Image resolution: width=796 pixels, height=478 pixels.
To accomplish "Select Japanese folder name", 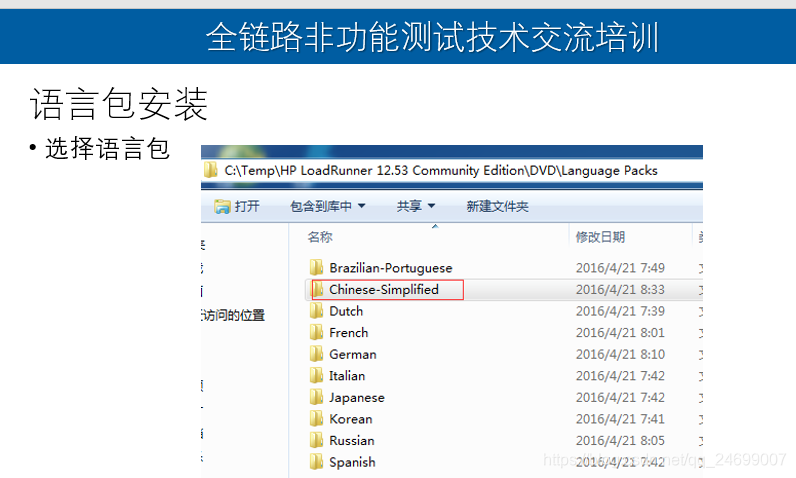I will pyautogui.click(x=357, y=397).
